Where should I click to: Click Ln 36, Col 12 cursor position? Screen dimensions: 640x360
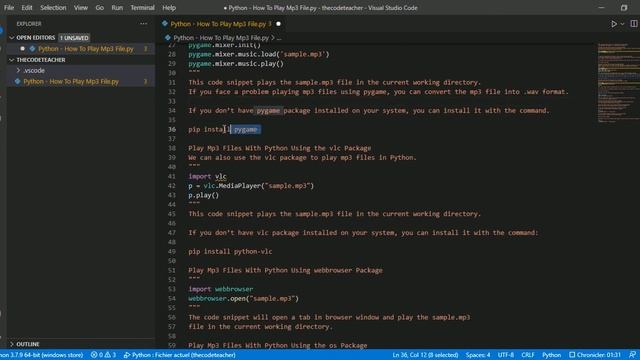[425, 355]
